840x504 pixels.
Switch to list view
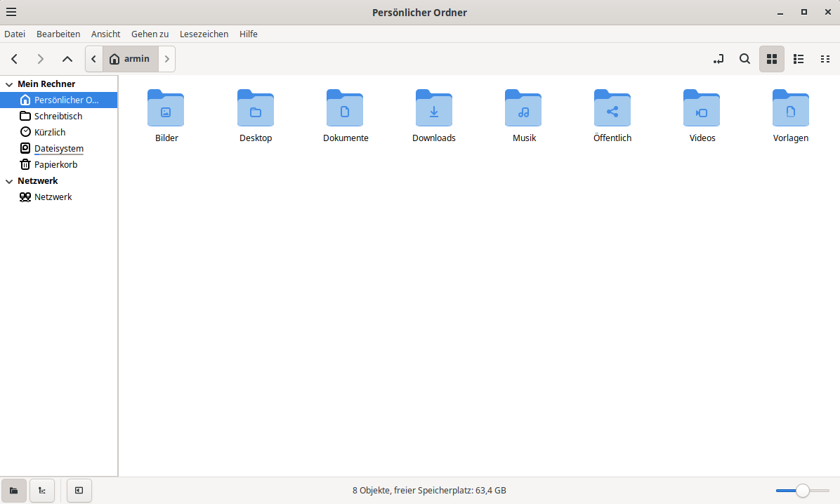(799, 59)
